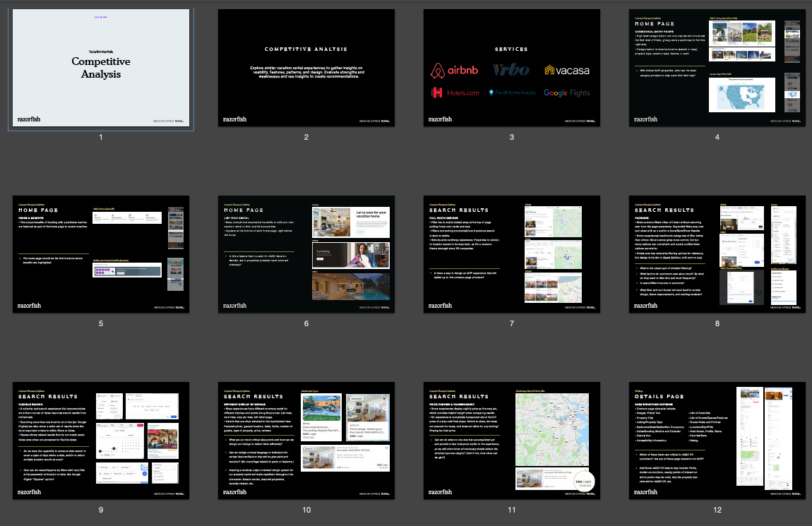Select slide 10 Search Results thumbnail

pyautogui.click(x=306, y=441)
